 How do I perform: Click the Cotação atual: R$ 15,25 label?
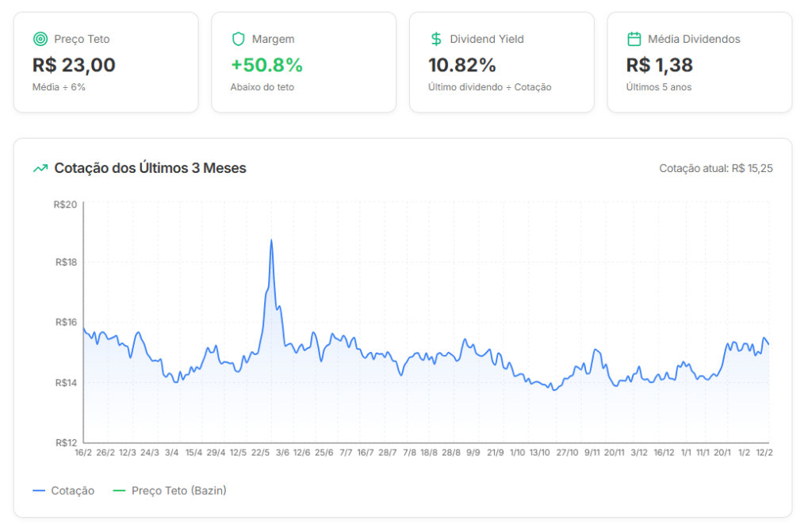coord(715,169)
